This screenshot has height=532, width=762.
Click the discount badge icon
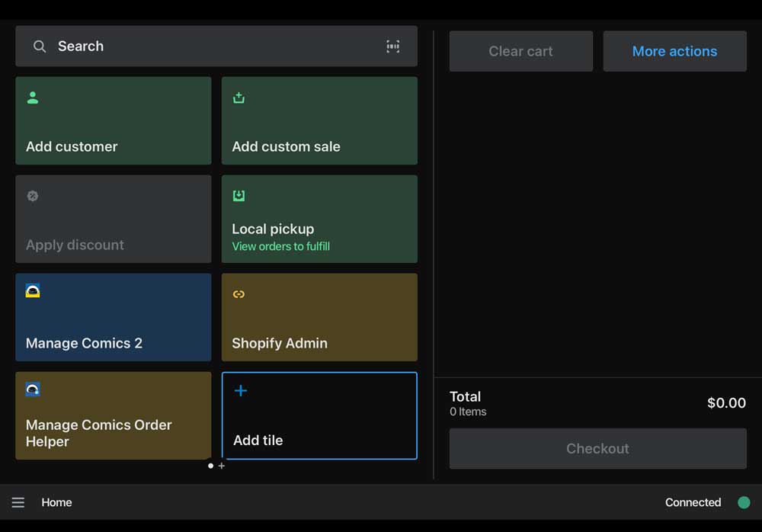tap(33, 196)
